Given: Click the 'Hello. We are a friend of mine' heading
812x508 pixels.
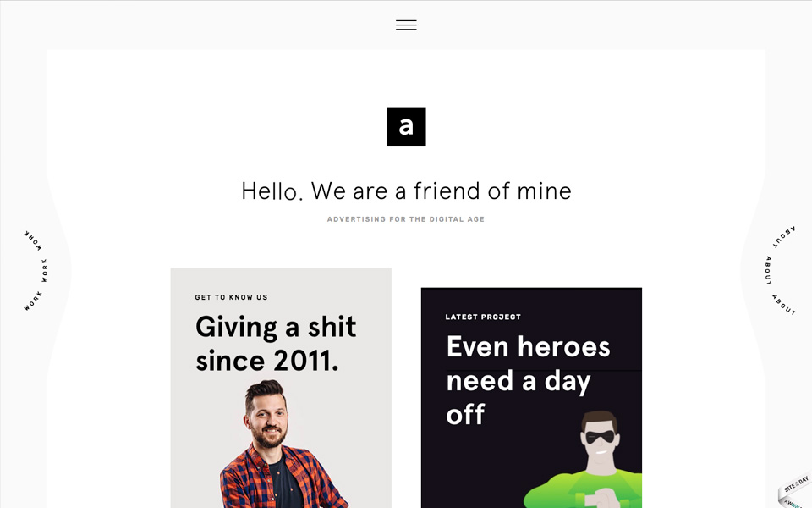Looking at the screenshot, I should click(x=406, y=190).
